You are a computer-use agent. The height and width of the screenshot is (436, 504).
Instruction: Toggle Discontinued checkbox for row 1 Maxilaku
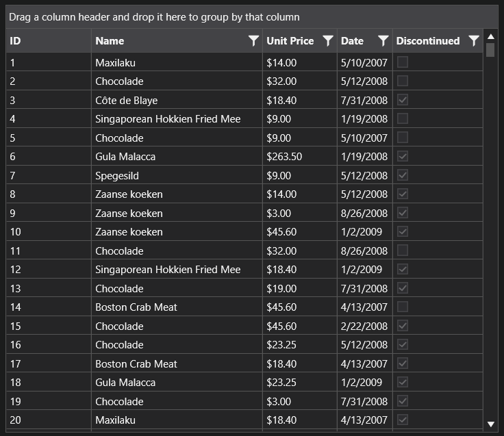point(403,62)
